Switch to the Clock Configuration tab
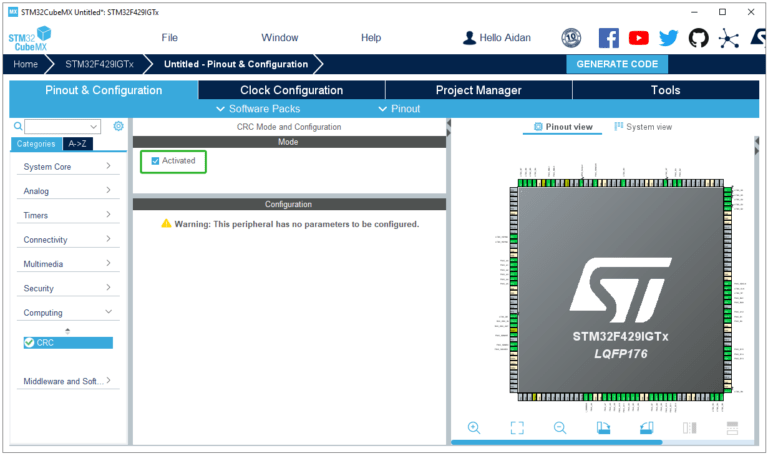The height and width of the screenshot is (456, 768). click(x=291, y=90)
